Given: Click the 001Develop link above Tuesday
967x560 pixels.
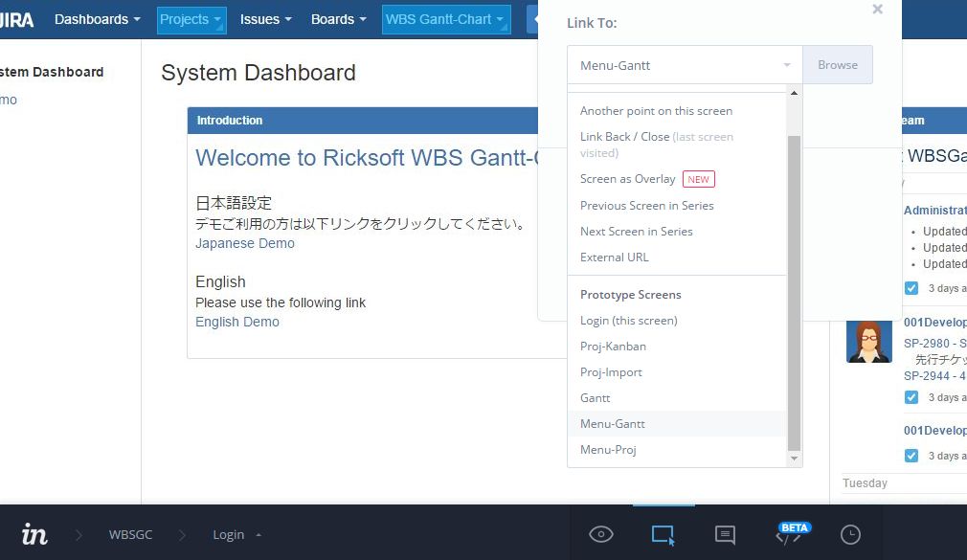Looking at the screenshot, I should [935, 431].
